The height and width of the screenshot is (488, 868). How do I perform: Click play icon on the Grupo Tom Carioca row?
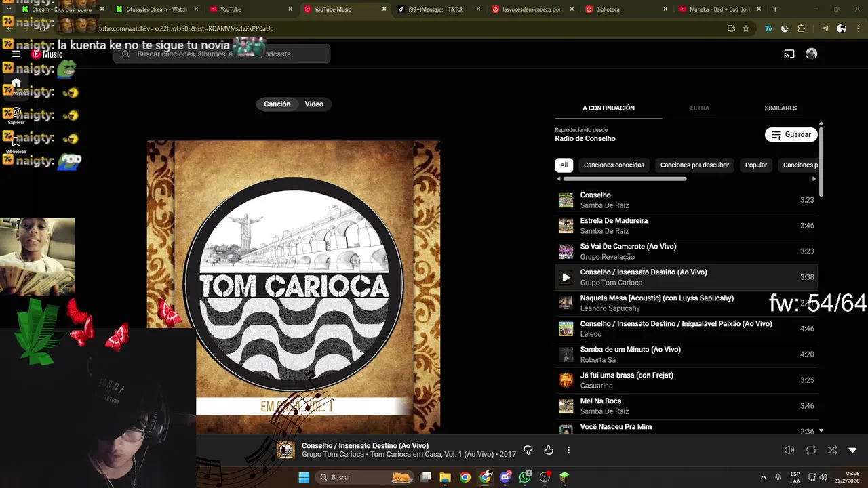coord(566,277)
